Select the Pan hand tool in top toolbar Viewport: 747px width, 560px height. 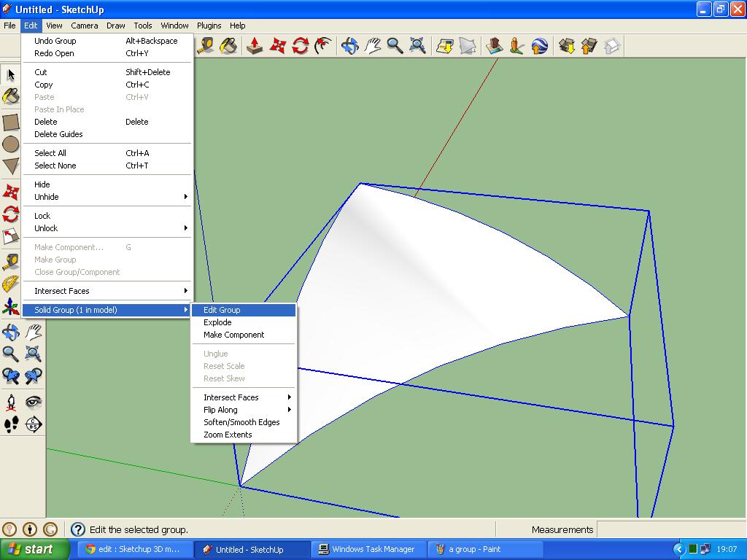point(373,46)
